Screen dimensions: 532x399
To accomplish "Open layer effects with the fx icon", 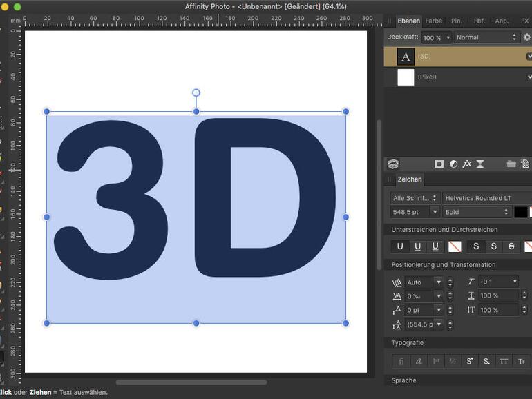I will click(x=467, y=164).
